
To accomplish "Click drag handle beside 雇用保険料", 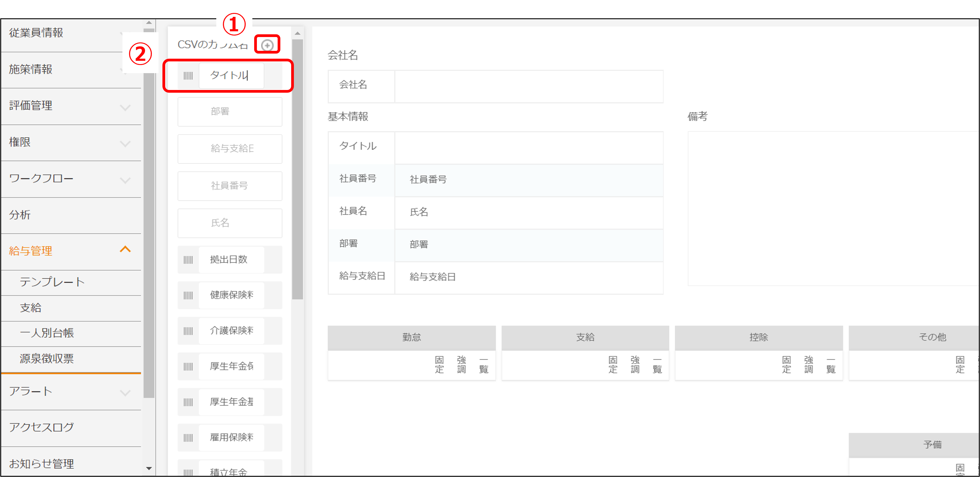I will click(x=188, y=438).
